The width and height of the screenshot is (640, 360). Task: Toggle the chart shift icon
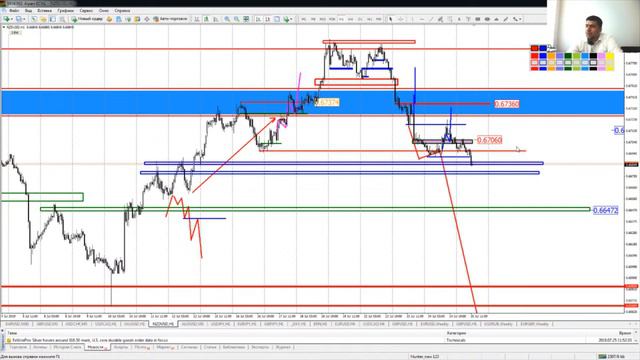point(267,19)
